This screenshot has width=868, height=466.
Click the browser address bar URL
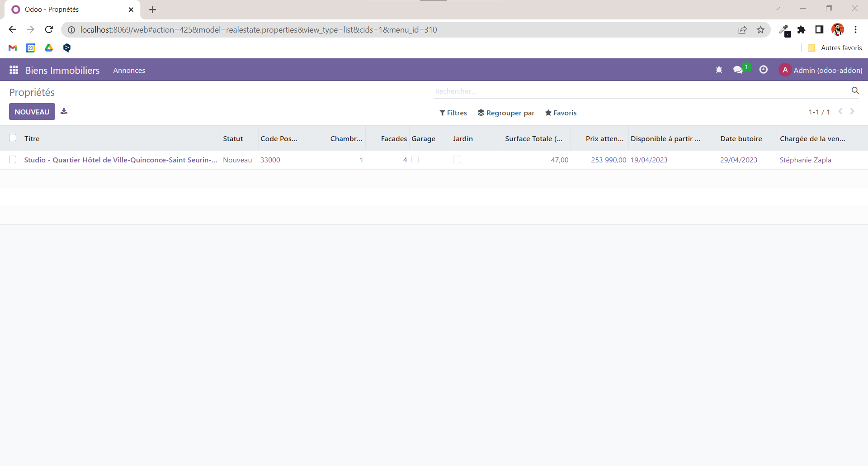[259, 30]
